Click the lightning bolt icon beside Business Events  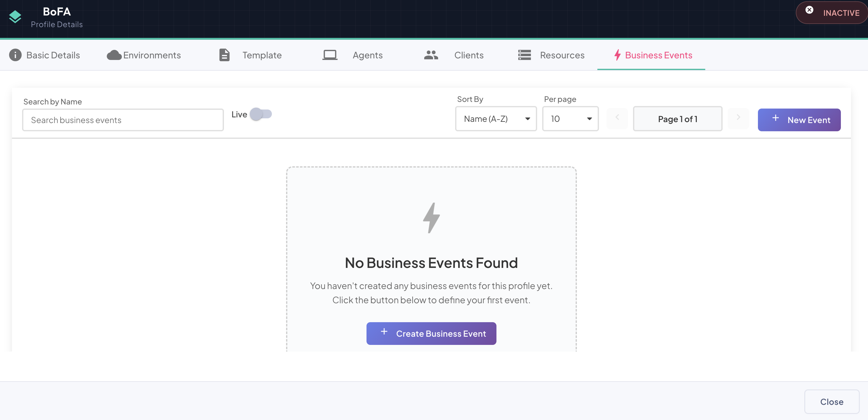tap(617, 55)
